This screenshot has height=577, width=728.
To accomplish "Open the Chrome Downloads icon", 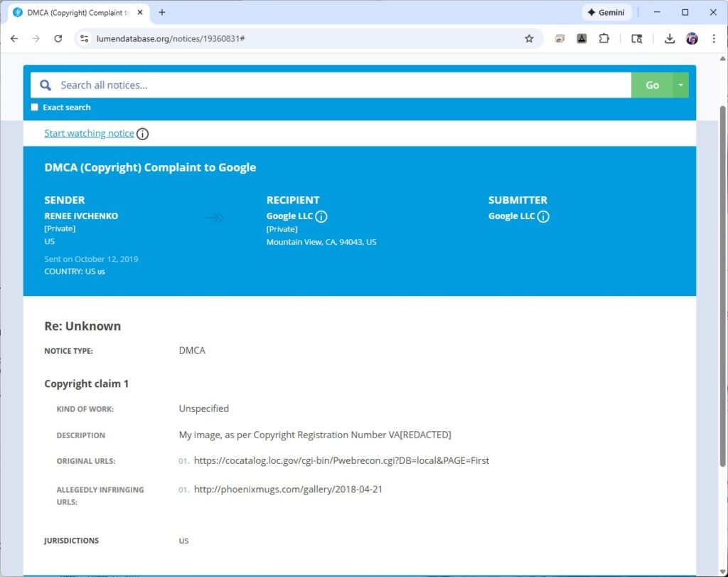I will [670, 38].
